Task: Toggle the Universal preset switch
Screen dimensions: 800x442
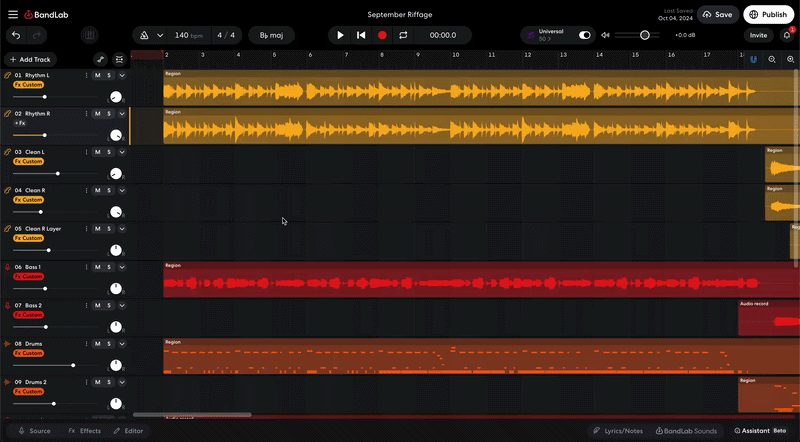Action: pyautogui.click(x=585, y=35)
